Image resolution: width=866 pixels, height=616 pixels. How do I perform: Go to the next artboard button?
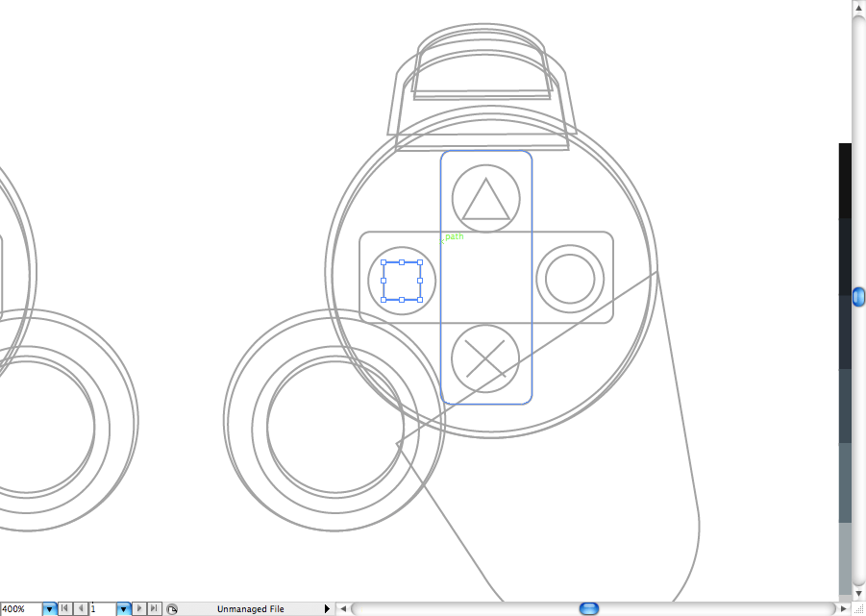[139, 609]
